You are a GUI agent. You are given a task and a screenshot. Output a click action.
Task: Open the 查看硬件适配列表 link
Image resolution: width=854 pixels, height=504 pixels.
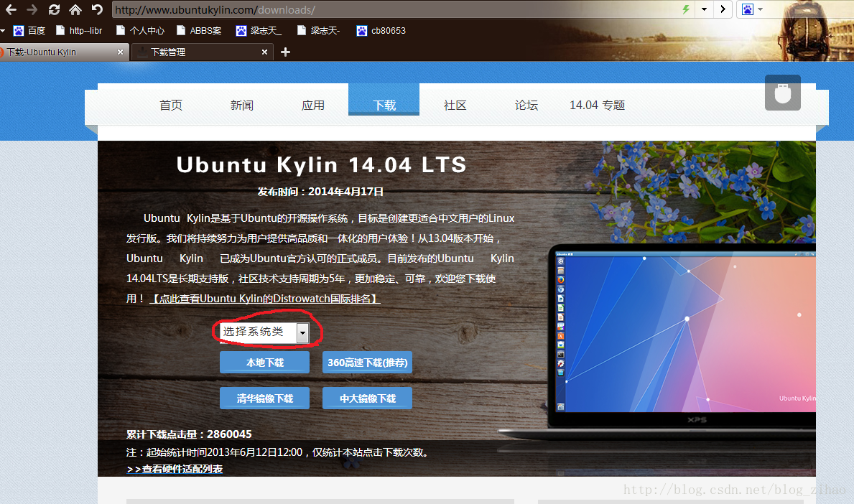coord(175,469)
